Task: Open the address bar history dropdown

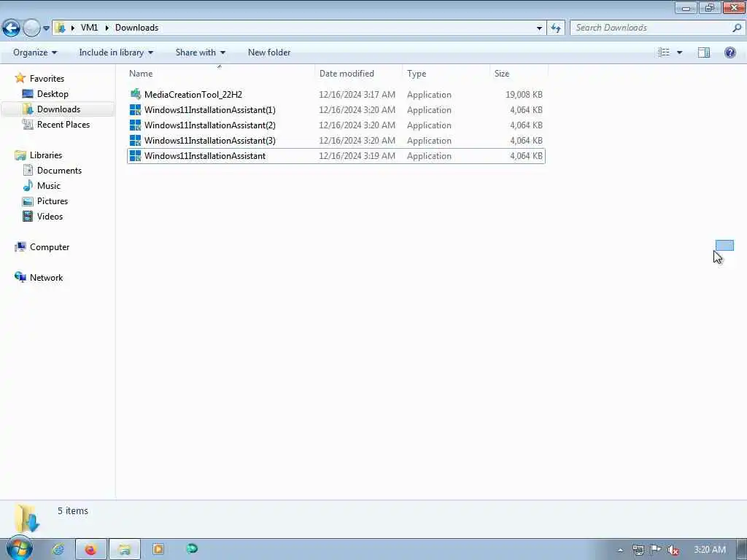Action: pyautogui.click(x=539, y=28)
